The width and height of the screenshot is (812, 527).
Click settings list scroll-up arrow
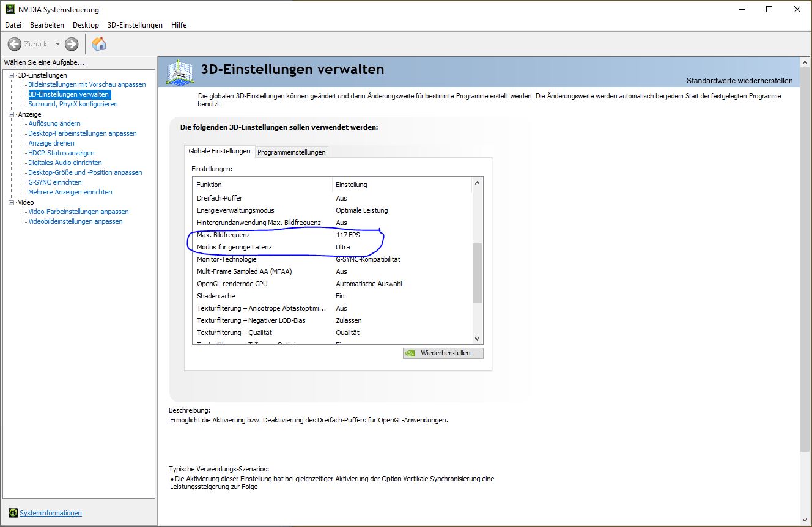pyautogui.click(x=478, y=183)
